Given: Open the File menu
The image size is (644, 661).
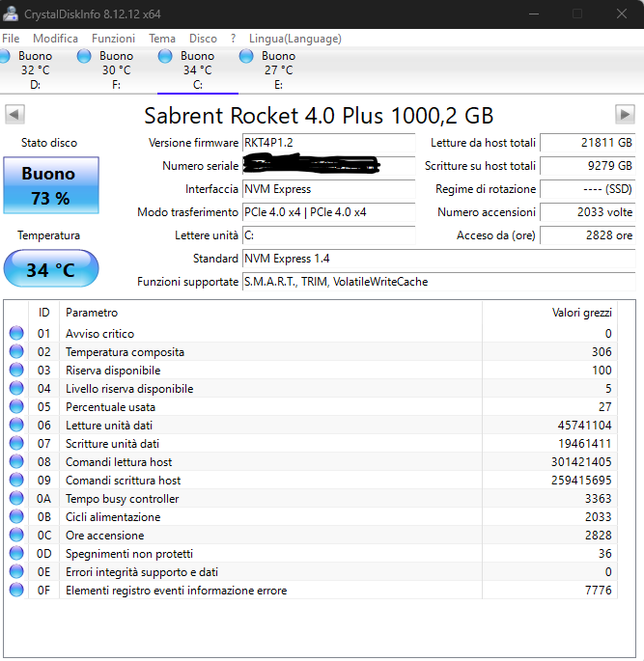Looking at the screenshot, I should [11, 39].
